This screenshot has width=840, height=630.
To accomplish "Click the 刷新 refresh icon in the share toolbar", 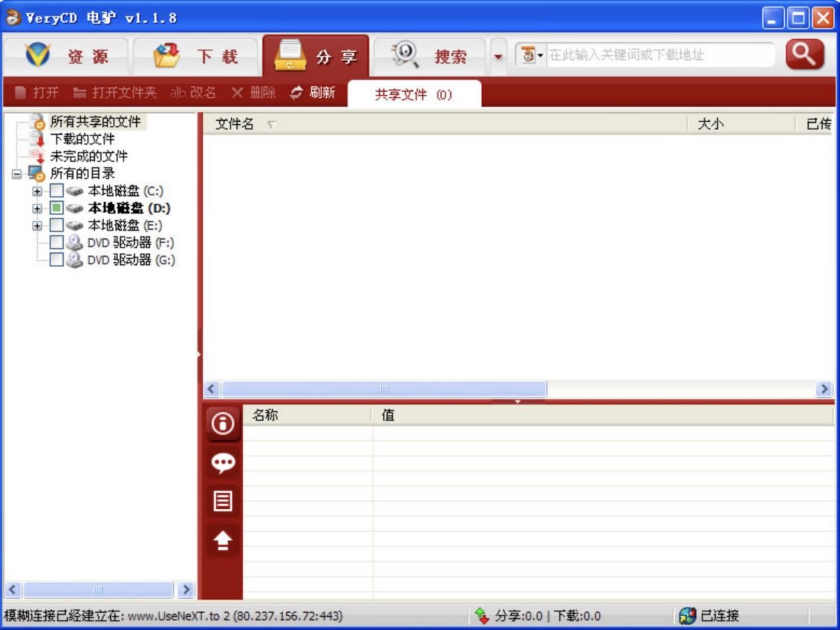I will (x=297, y=93).
